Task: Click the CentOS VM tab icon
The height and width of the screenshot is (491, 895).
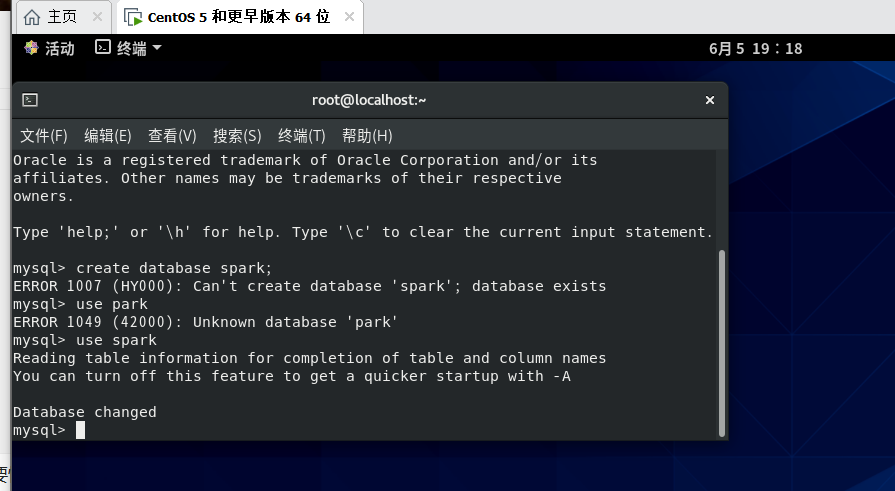Action: 134,17
